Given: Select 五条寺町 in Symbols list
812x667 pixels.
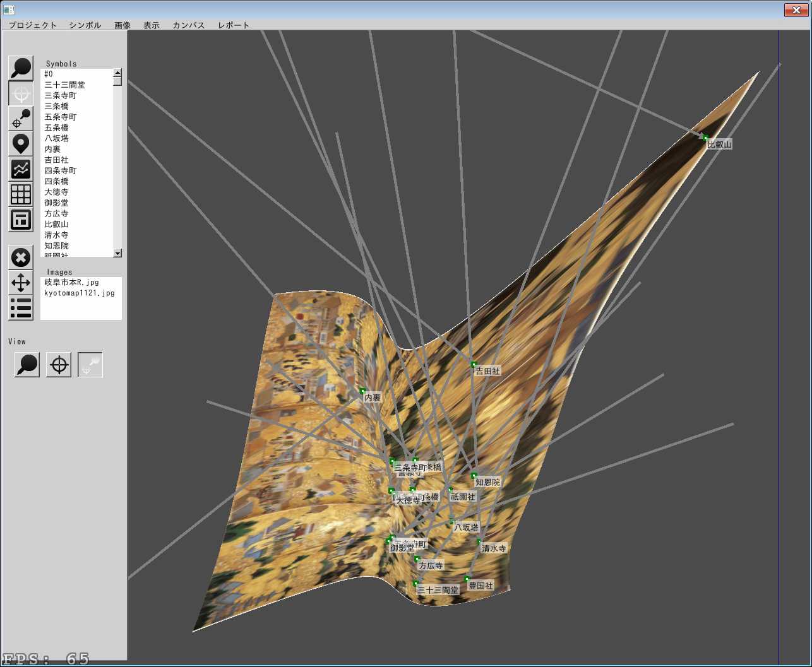Looking at the screenshot, I should coord(76,117).
